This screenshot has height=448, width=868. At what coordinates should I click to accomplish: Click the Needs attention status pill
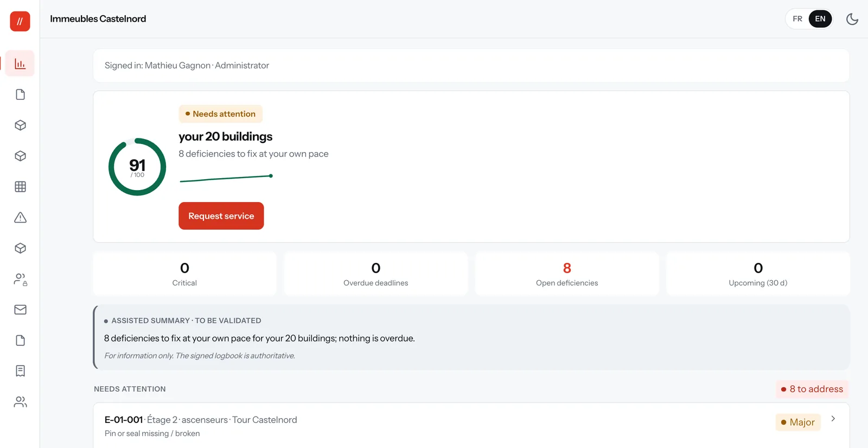coord(221,114)
